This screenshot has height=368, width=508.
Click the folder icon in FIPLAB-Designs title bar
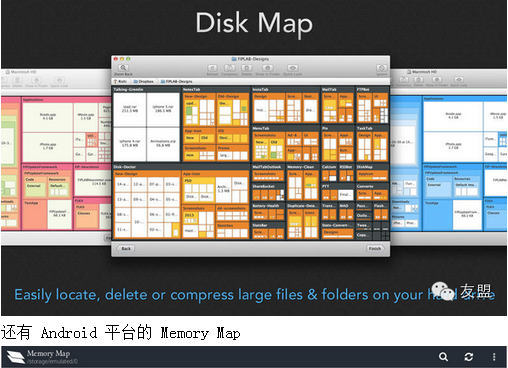(234, 59)
